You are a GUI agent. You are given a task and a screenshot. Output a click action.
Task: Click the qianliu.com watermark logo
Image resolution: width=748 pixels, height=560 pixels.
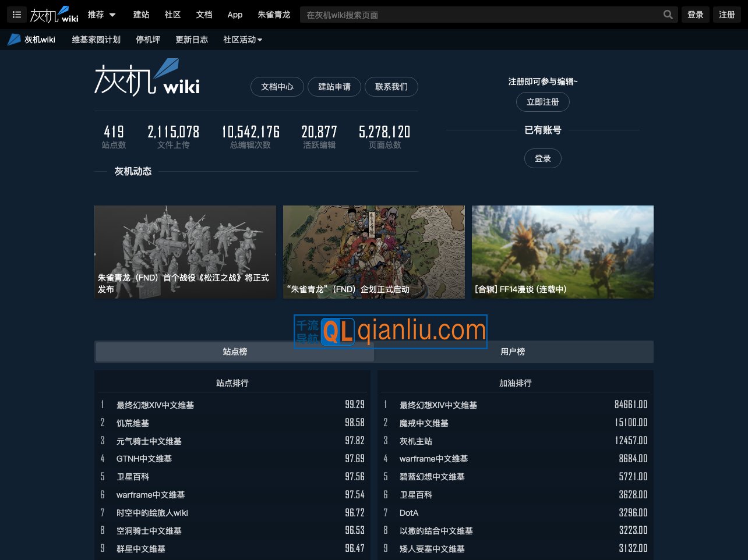[390, 332]
